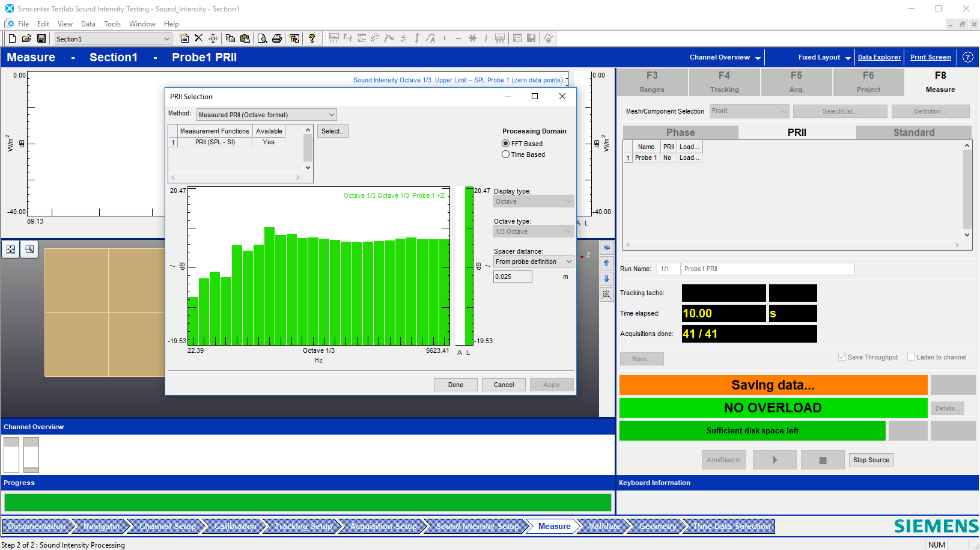Click the PRII probe list vertical scrollbar
Screen dimensions: 980x550
pos(967,190)
